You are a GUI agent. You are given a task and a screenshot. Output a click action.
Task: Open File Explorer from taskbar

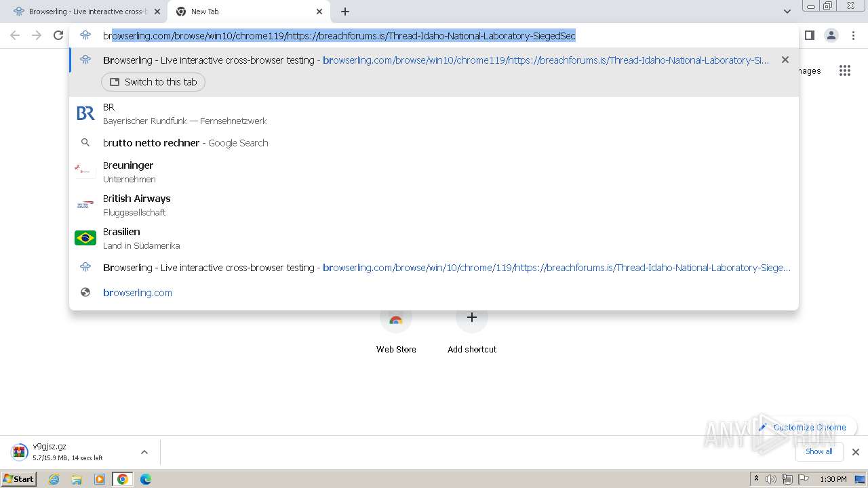pos(77,479)
